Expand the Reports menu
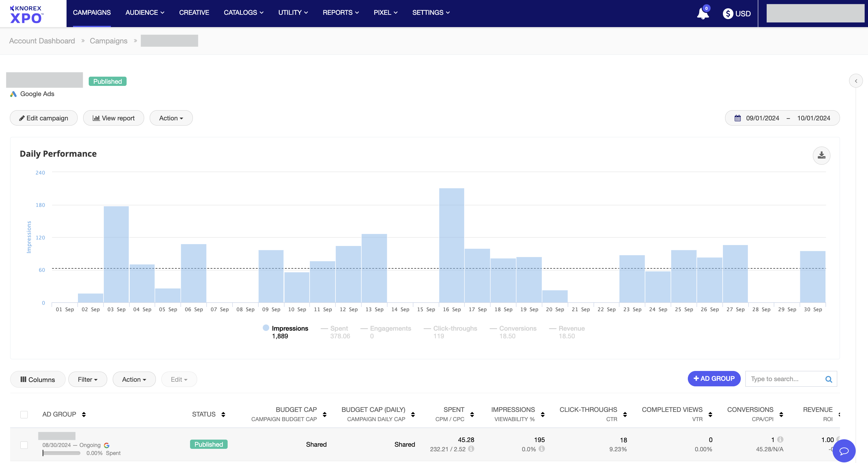The width and height of the screenshot is (868, 463). (340, 12)
